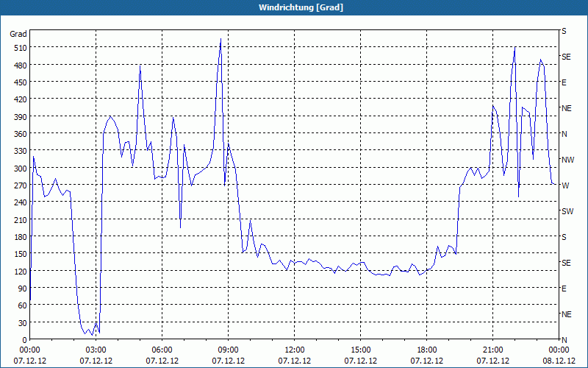Click the 03:00 time label
Image resolution: width=588 pixels, height=368 pixels.
coord(96,350)
